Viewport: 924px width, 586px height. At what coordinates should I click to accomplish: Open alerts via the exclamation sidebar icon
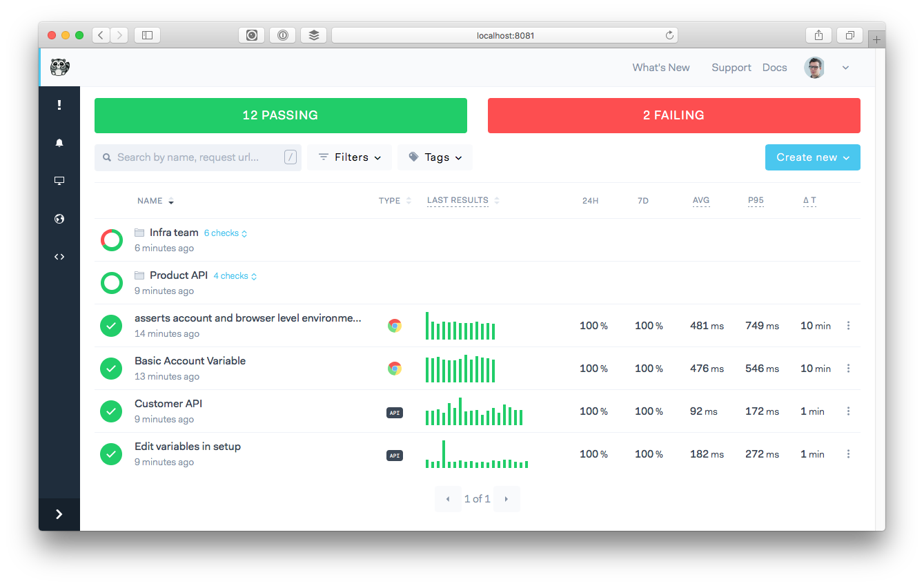59,104
